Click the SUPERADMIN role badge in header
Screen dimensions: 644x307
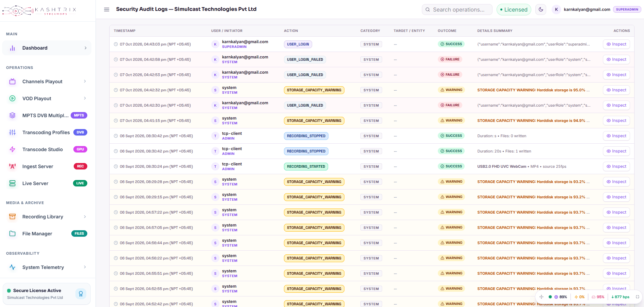[627, 10]
